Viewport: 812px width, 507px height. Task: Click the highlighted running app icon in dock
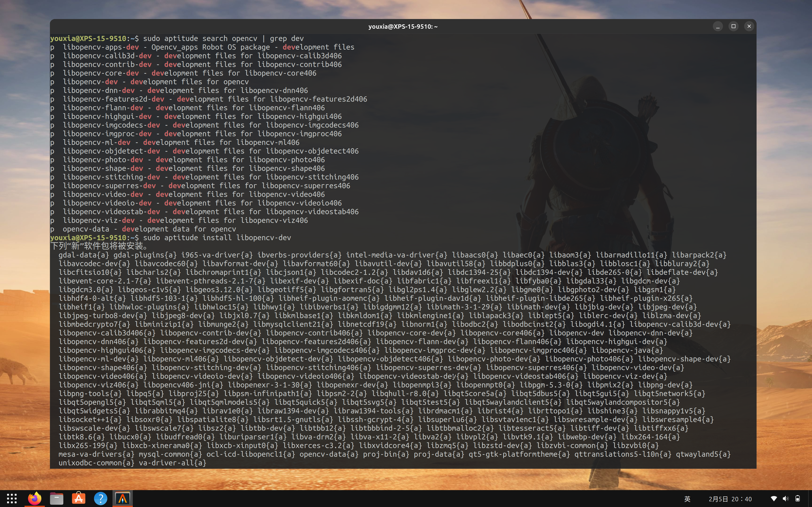tap(122, 498)
